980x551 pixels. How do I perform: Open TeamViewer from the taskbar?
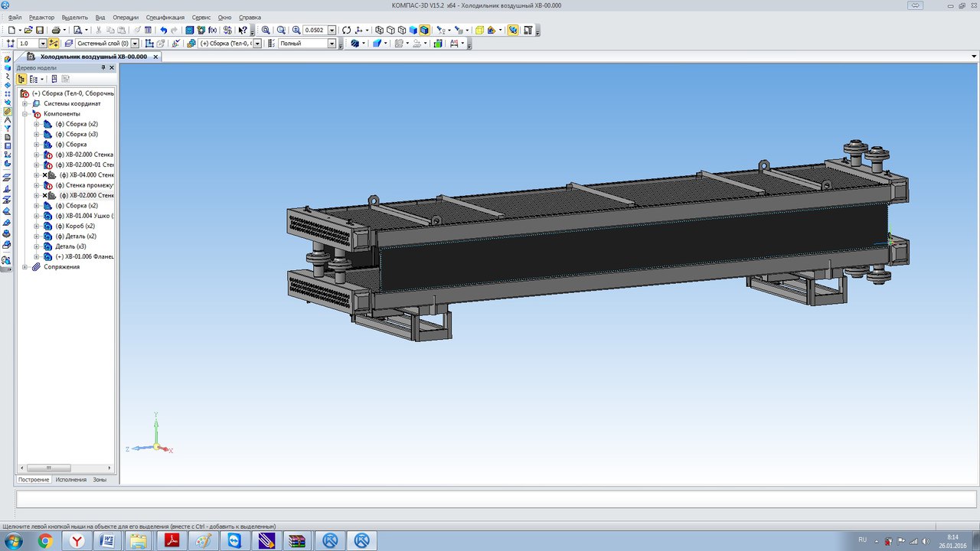(234, 541)
